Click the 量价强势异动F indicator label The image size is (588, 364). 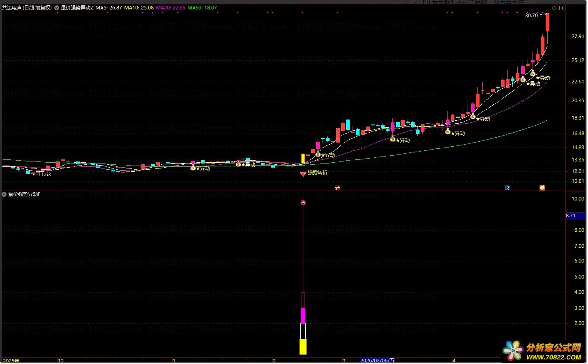24,194
